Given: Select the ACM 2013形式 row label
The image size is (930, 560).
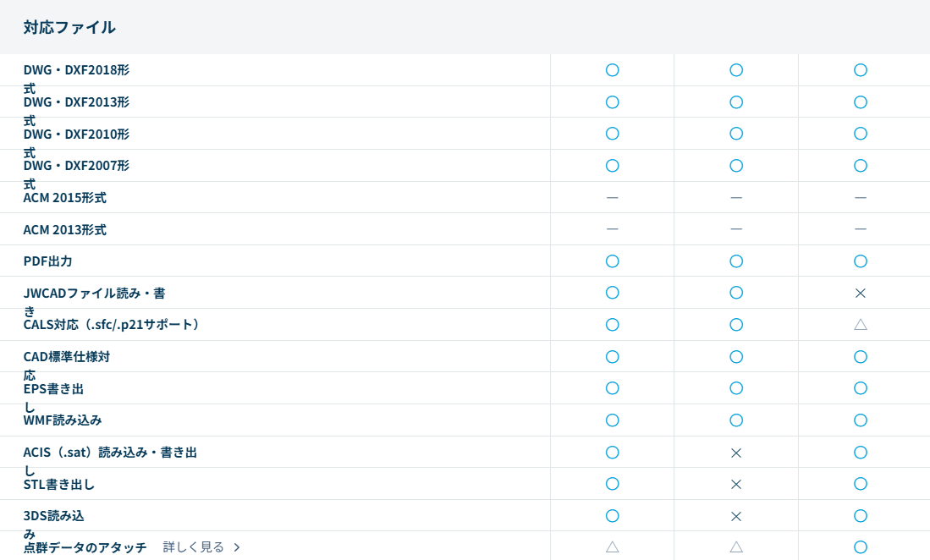Looking at the screenshot, I should click(x=64, y=230).
